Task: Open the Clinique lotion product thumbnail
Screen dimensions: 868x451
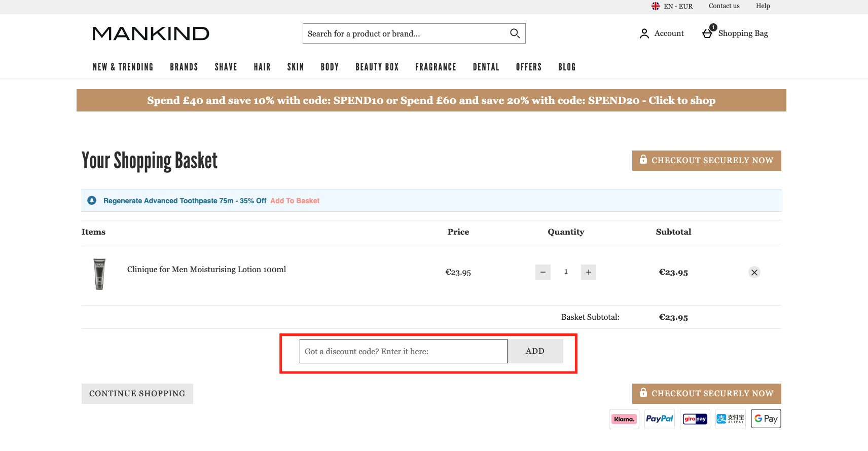Action: pos(99,274)
